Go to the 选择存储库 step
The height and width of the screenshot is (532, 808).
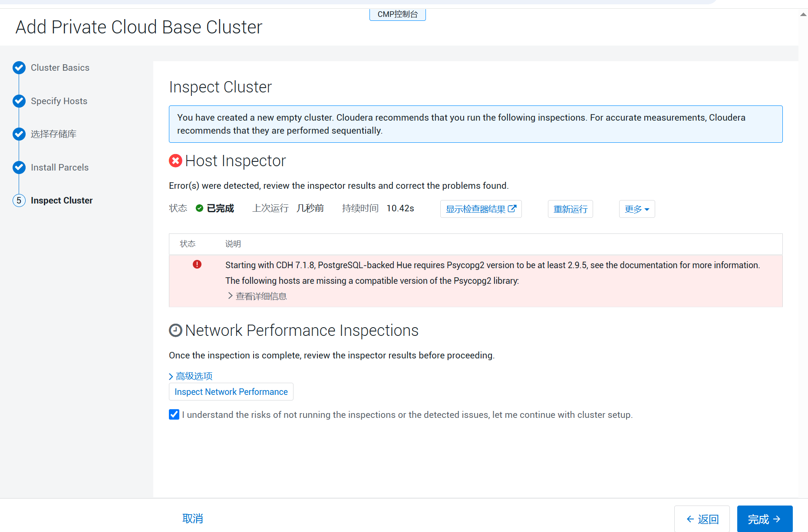53,134
